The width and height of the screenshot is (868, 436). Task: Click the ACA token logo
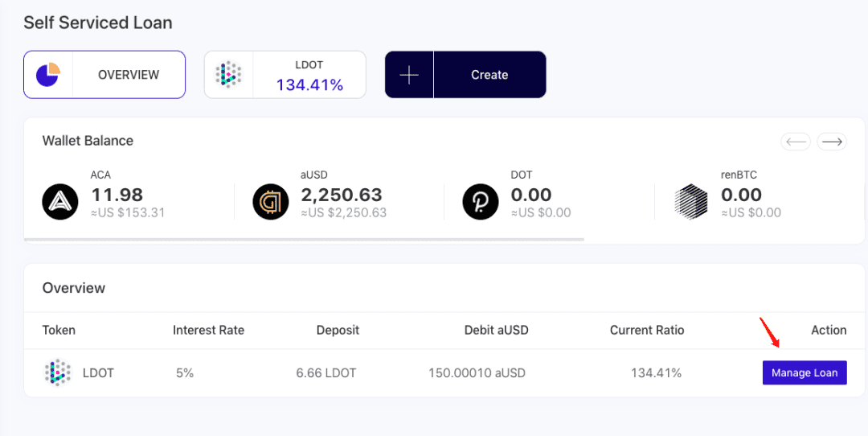point(60,202)
